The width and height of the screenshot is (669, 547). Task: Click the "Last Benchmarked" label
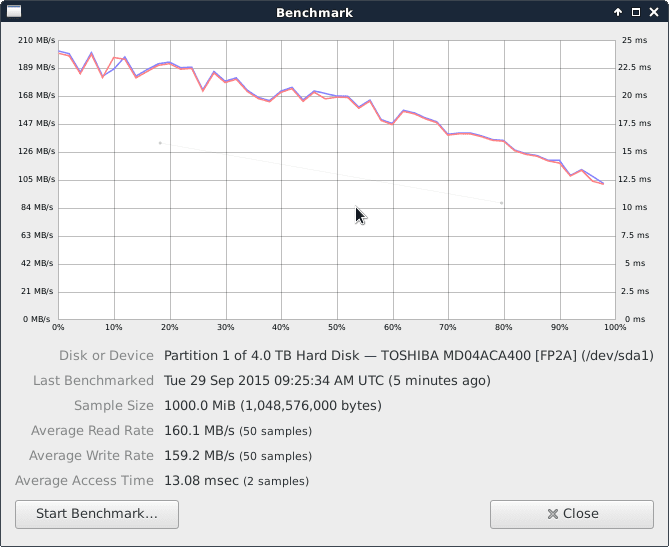93,381
